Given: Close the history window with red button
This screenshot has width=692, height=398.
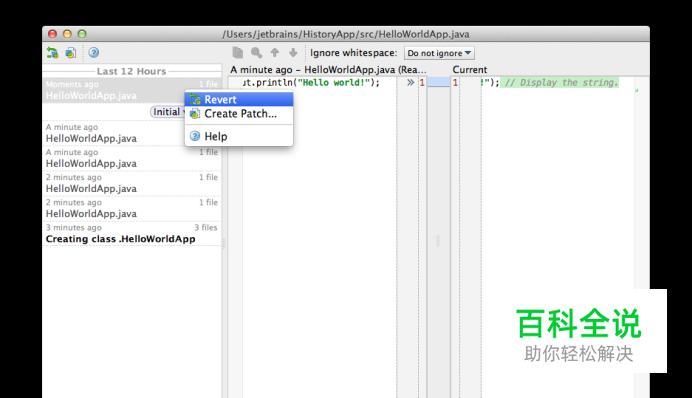Looking at the screenshot, I should point(53,34).
